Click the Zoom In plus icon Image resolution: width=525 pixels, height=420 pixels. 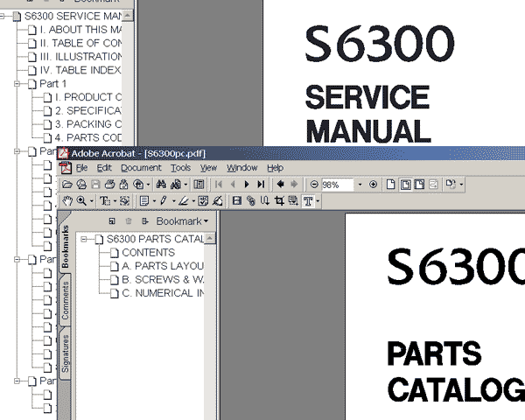click(373, 185)
